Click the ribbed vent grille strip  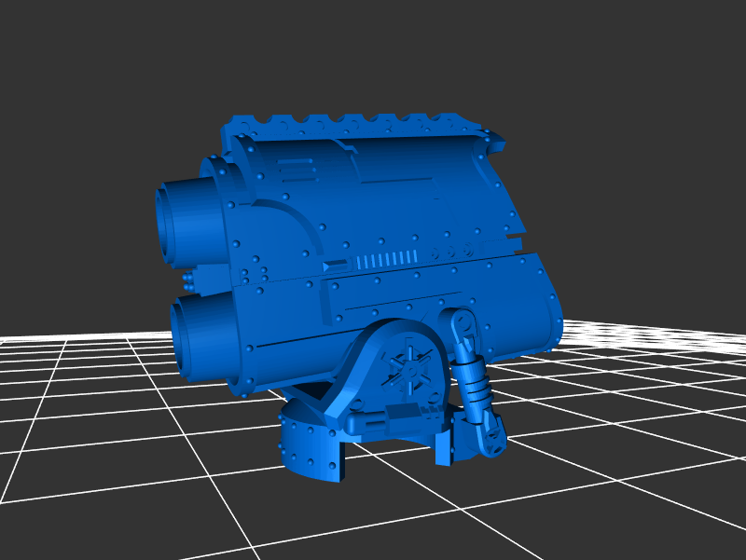[x=382, y=259]
